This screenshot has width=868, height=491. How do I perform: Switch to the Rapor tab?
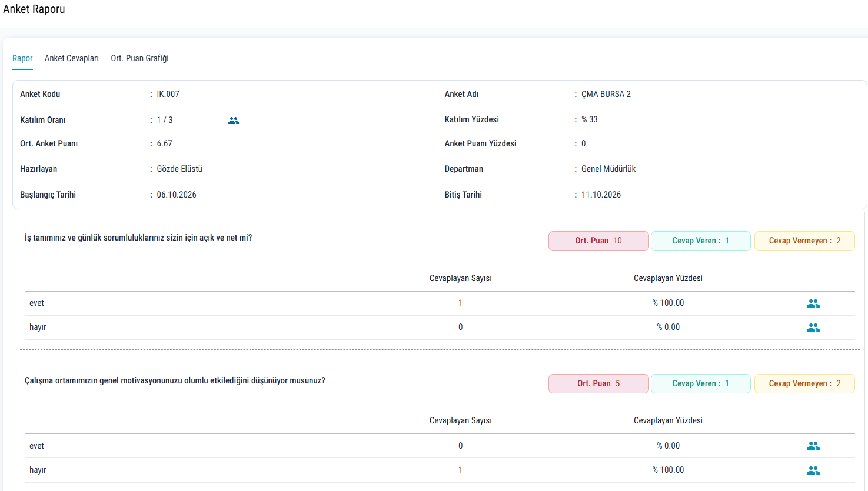pyautogui.click(x=22, y=58)
